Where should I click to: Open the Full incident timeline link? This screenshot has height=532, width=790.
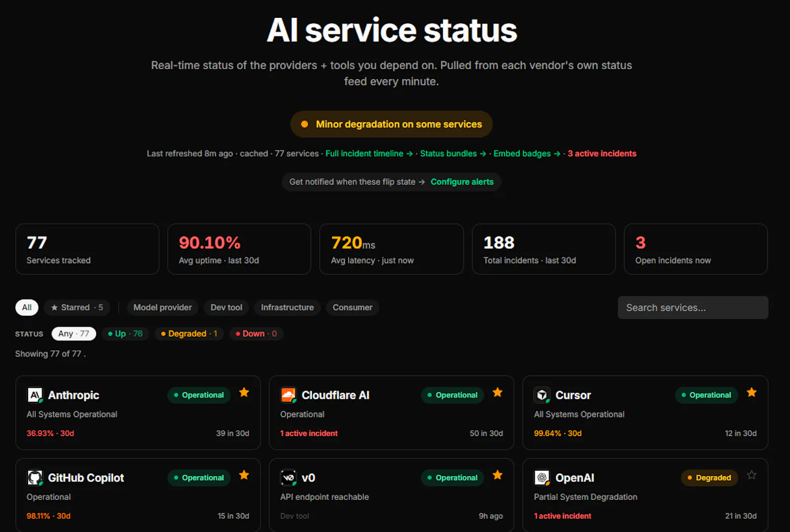369,153
